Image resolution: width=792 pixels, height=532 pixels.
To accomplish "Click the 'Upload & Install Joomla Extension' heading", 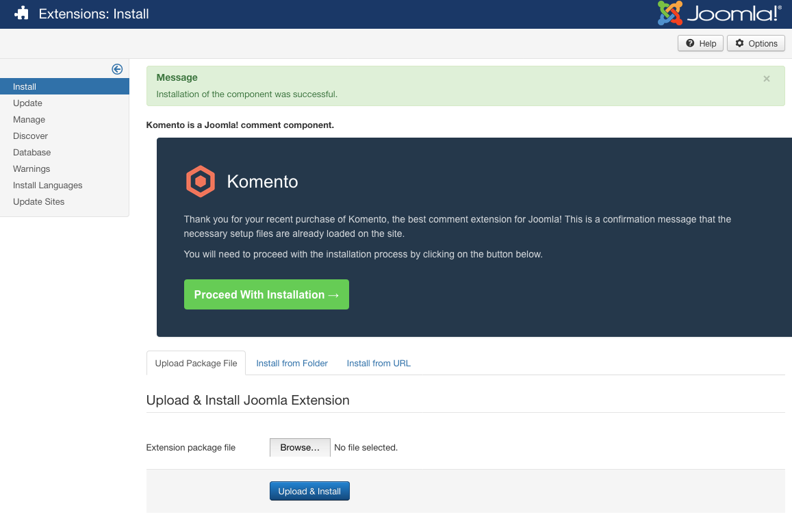I will tap(248, 400).
